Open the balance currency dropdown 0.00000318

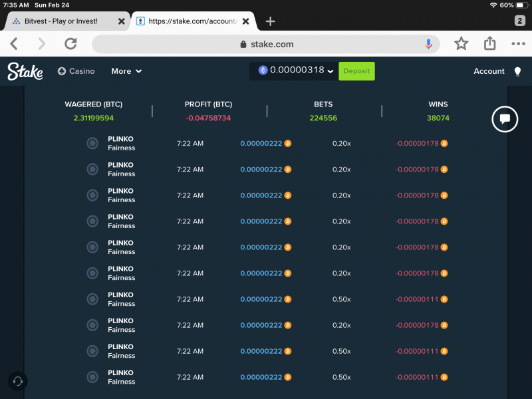294,71
